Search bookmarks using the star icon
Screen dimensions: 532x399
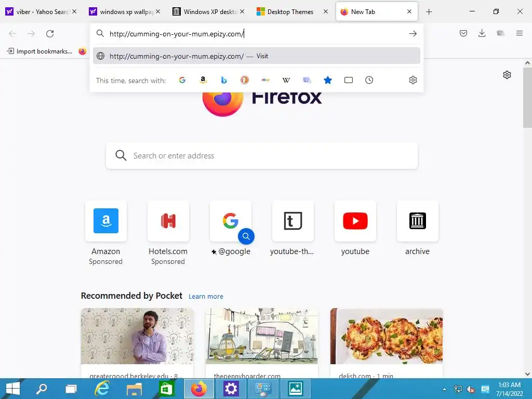click(328, 80)
